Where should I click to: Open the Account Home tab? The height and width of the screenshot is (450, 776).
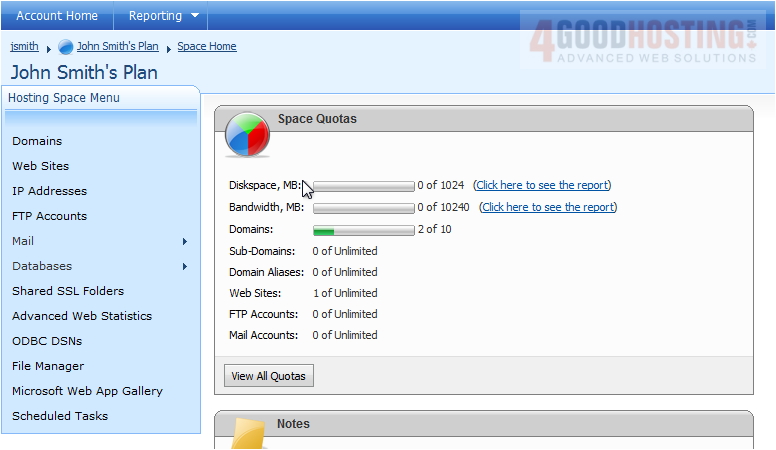[57, 16]
